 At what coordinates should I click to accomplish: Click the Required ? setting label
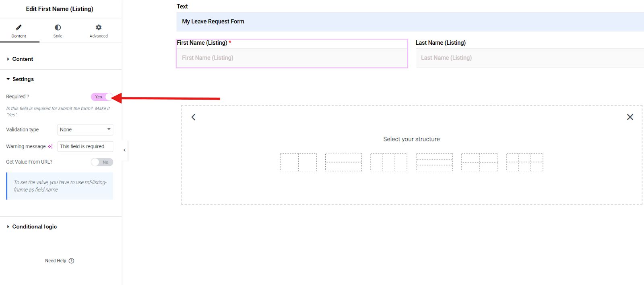tap(18, 97)
